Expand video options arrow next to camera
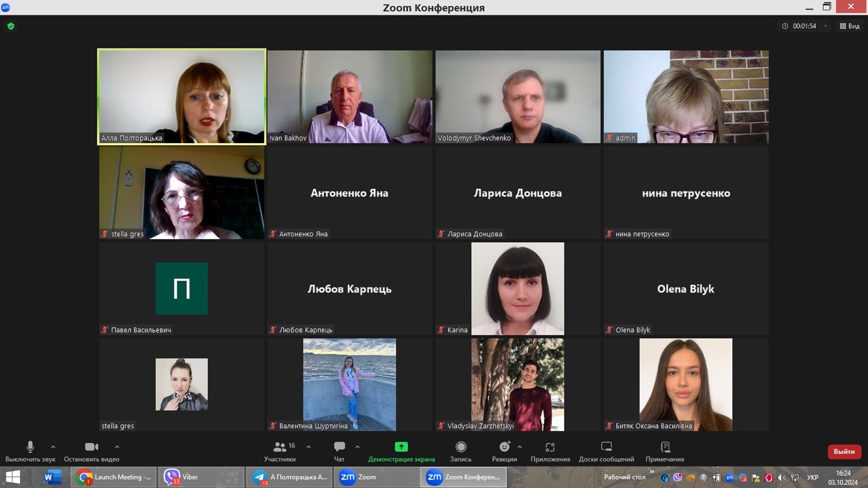 pos(117,447)
